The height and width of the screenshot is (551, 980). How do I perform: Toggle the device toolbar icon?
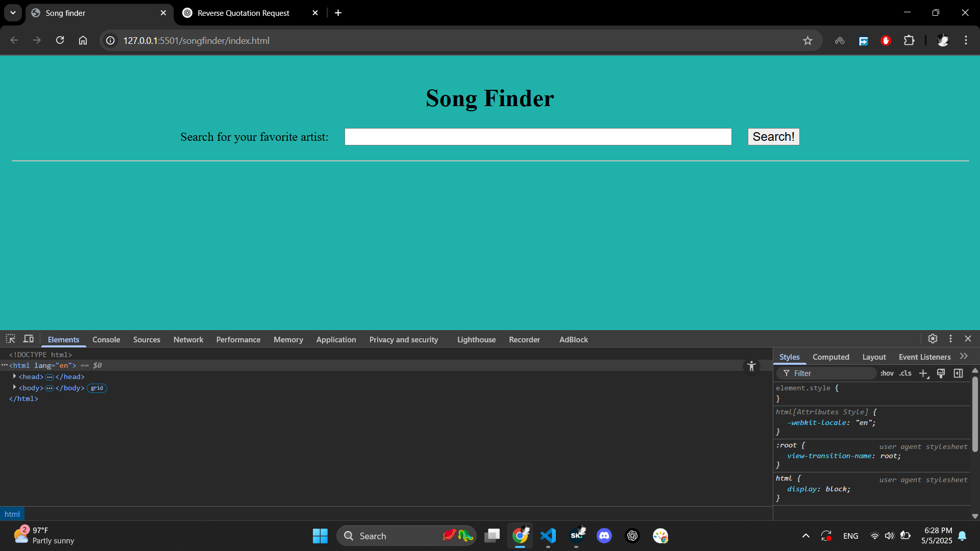29,339
